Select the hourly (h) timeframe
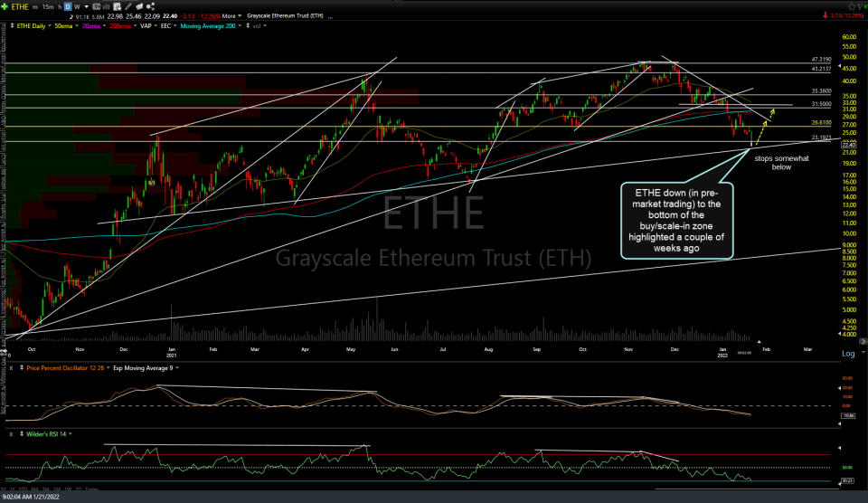Viewport: 868px width, 503px height. (x=60, y=7)
